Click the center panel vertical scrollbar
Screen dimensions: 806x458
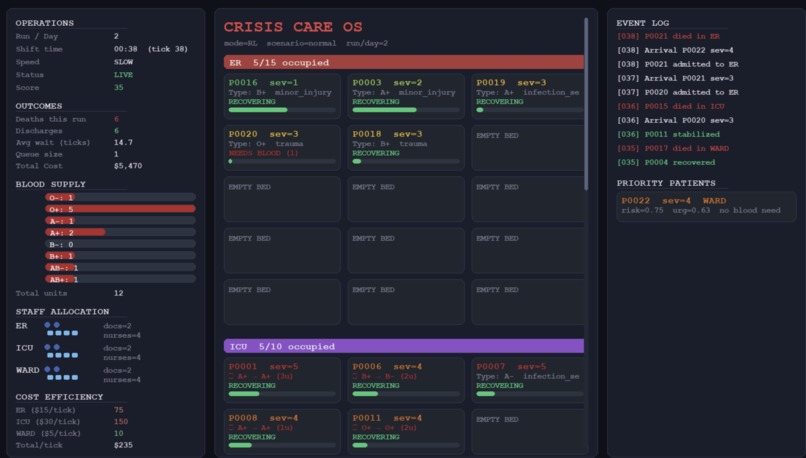click(586, 104)
